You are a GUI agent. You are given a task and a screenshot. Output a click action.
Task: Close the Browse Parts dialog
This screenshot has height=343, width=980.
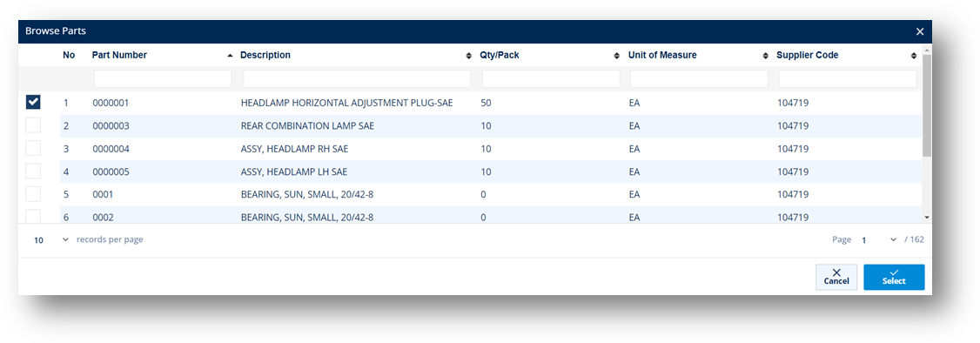920,32
